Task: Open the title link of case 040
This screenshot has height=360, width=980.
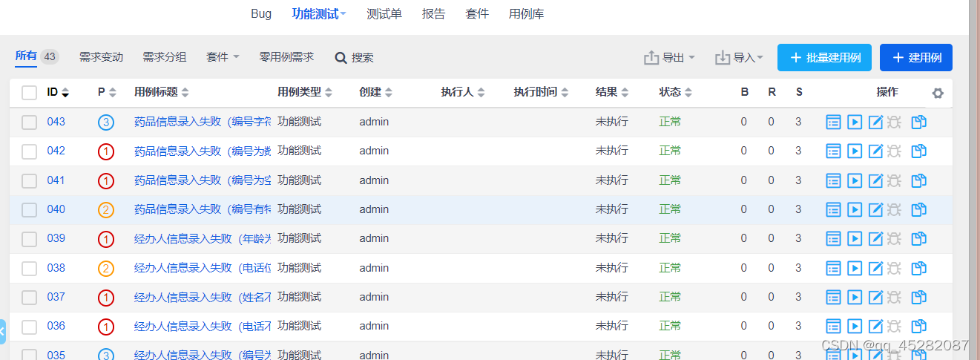Action: click(x=203, y=209)
